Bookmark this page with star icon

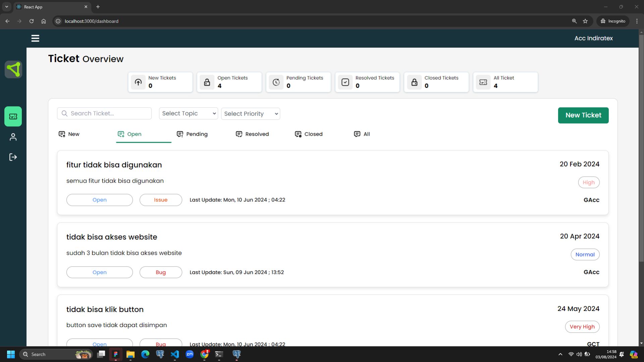pos(585,21)
